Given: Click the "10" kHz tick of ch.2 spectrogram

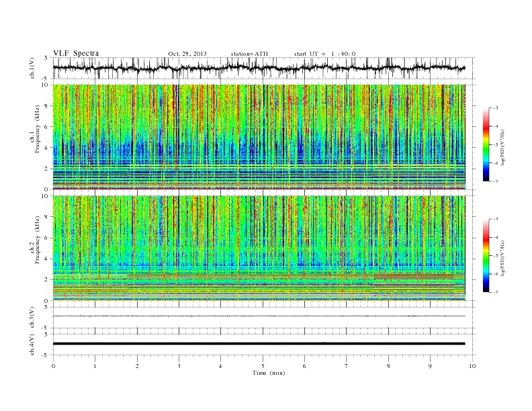Looking at the screenshot, I should (46, 196).
